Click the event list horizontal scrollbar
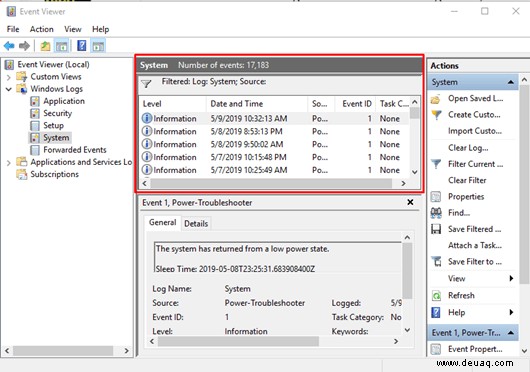The width and height of the screenshot is (530, 372). [271, 183]
